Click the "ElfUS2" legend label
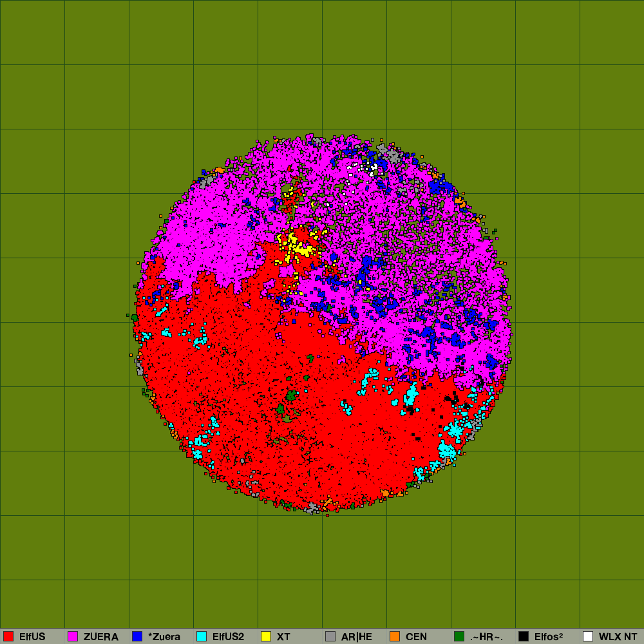The image size is (644, 644). click(x=228, y=637)
